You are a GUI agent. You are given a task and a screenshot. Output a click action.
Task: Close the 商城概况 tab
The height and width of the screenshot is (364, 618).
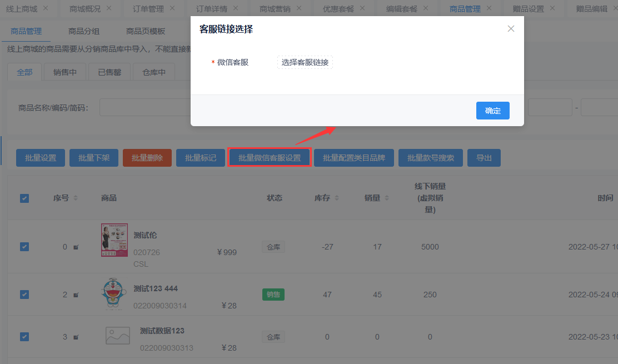click(109, 8)
